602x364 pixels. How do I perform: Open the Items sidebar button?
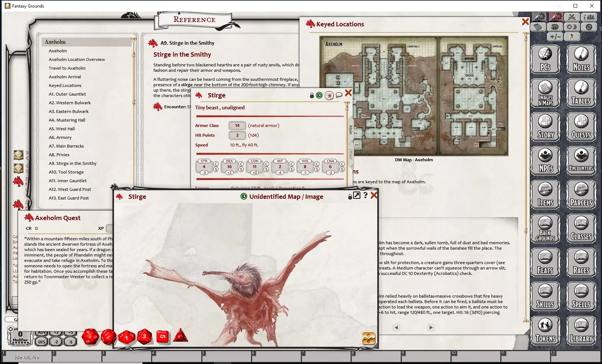(x=545, y=194)
